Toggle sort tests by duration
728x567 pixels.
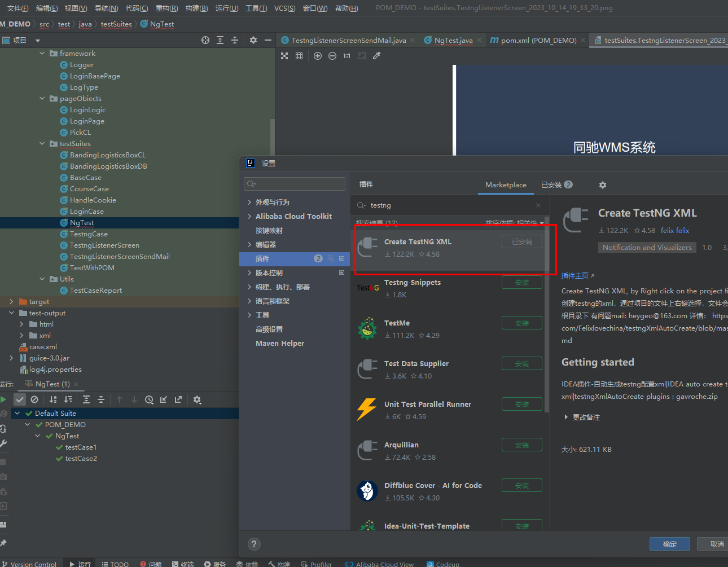68,399
